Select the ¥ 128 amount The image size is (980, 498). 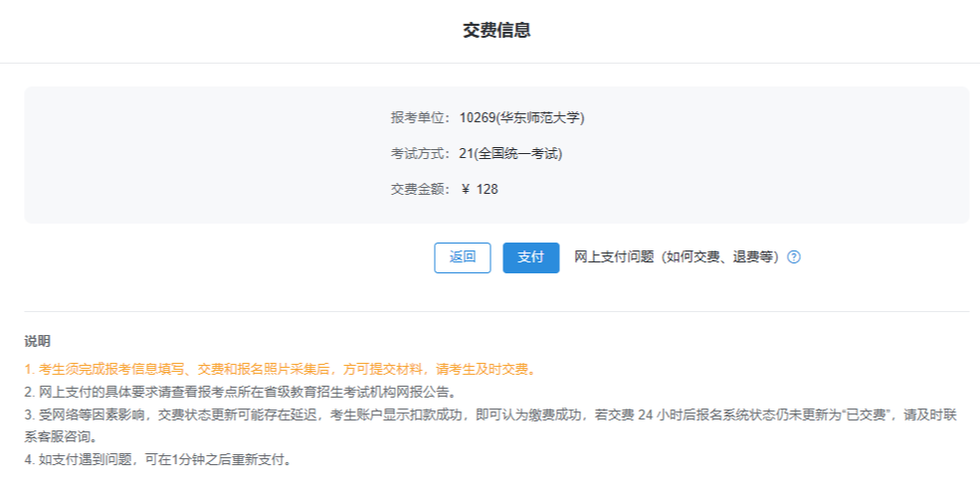[x=480, y=189]
